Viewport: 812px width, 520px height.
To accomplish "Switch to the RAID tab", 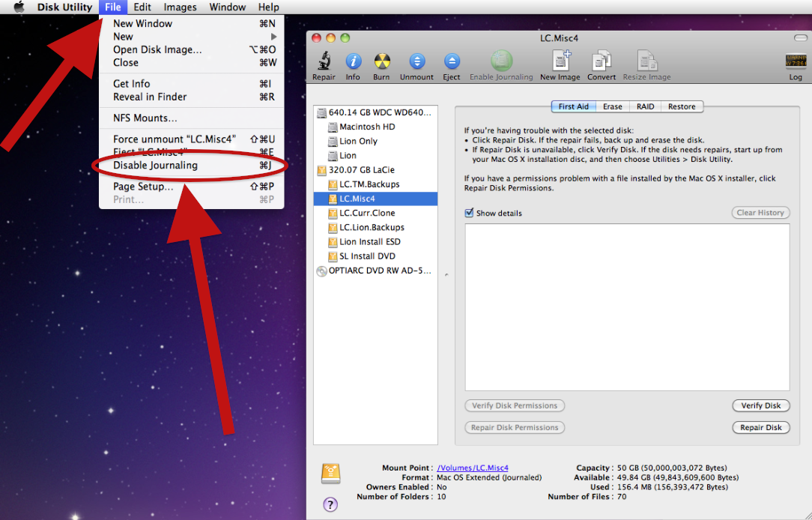I will 645,106.
